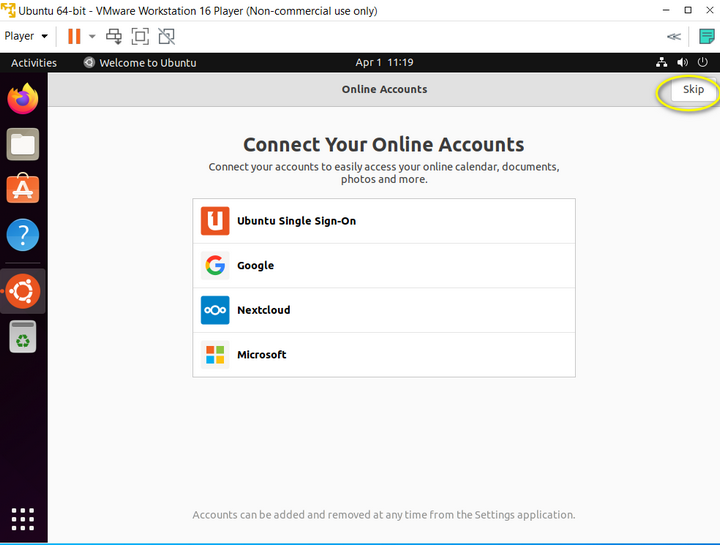Choose Ubuntu Single Sign-On account
720x545 pixels.
(x=384, y=221)
